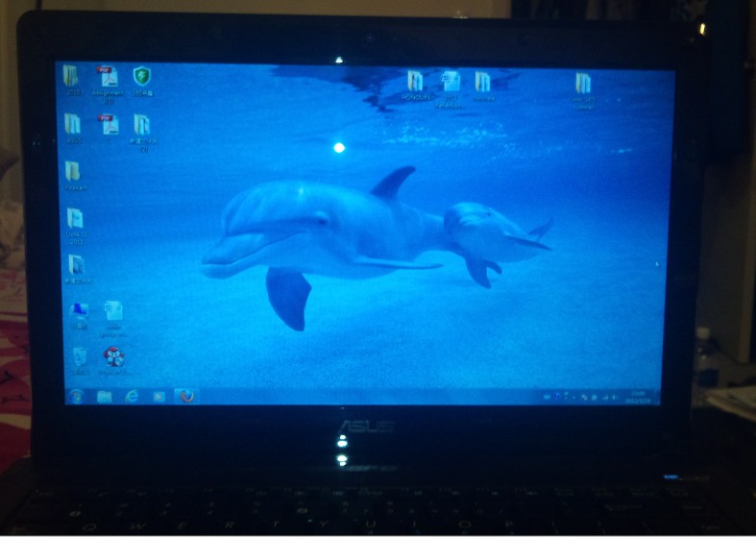Viewport: 756px width, 537px height.
Task: Launch Internet Explorer from the taskbar
Action: [x=132, y=396]
